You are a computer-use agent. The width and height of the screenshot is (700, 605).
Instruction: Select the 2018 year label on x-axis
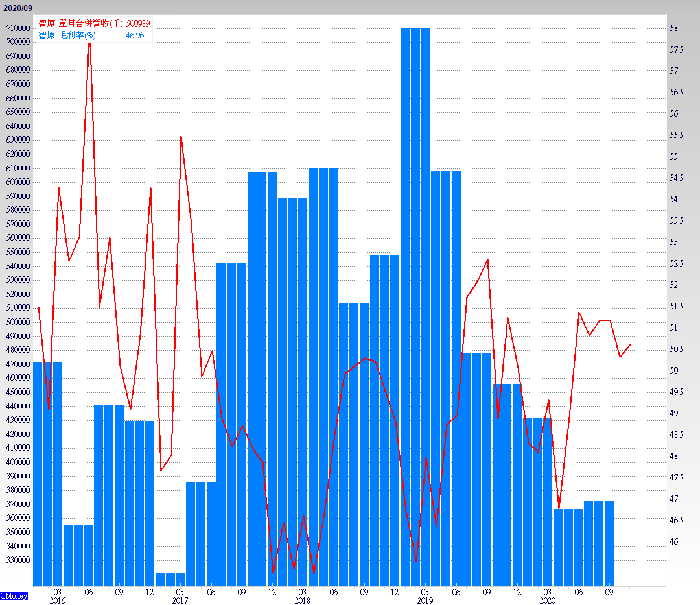tap(302, 601)
